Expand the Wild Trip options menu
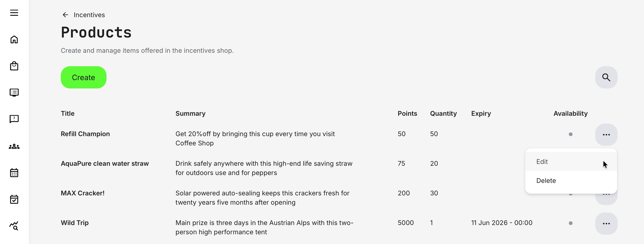 [606, 224]
